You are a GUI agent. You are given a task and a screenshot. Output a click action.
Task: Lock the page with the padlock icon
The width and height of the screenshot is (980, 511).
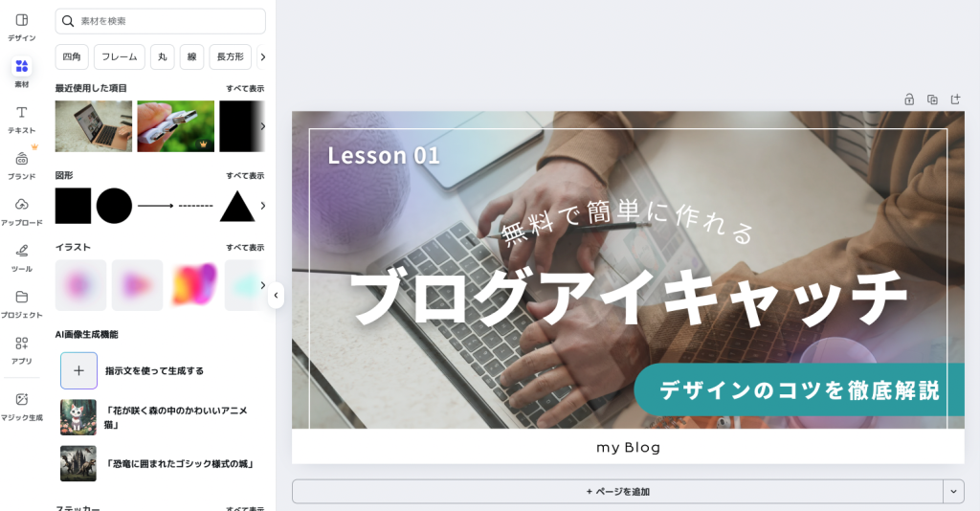pos(909,100)
